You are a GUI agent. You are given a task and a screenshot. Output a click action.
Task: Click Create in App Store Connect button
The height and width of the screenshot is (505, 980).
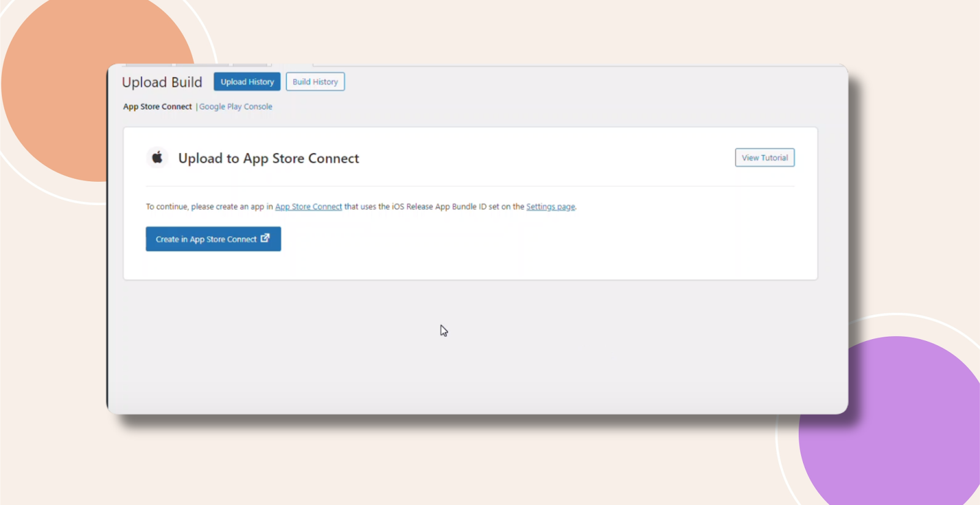pyautogui.click(x=213, y=239)
